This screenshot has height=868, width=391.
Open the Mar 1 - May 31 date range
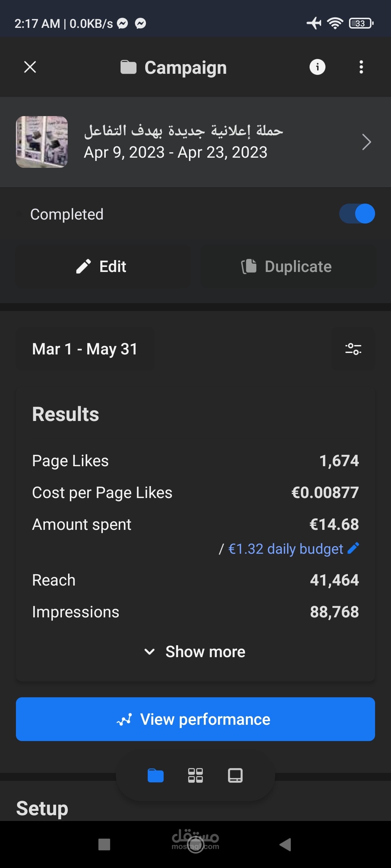pyautogui.click(x=85, y=349)
